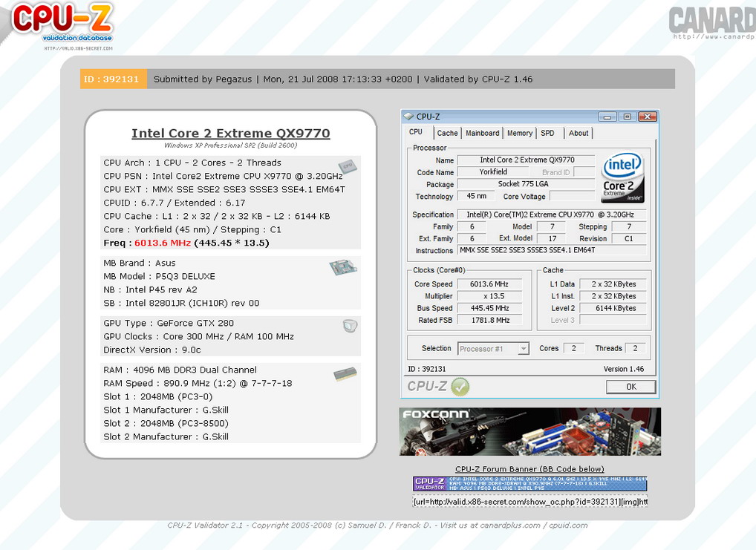Click the RAM stick icon beside RAM row

click(x=345, y=373)
